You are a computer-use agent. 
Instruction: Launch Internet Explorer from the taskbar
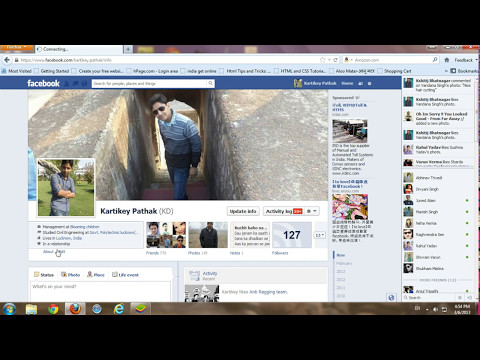click(119, 309)
